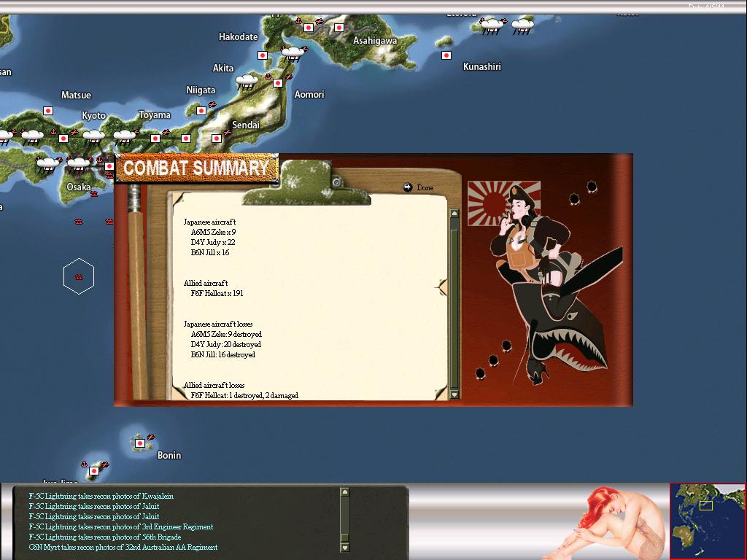Select ship icon inside white hexagon
Screen dimensions: 747x560
(79, 276)
